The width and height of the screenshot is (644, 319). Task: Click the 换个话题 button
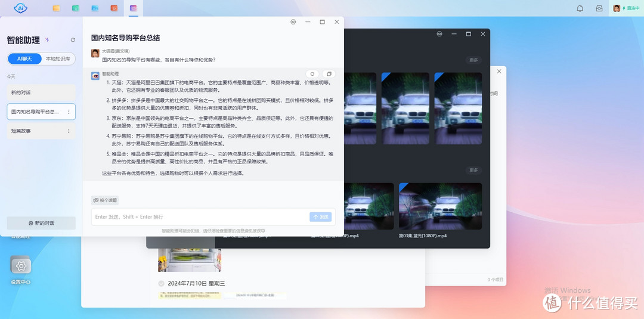(105, 200)
